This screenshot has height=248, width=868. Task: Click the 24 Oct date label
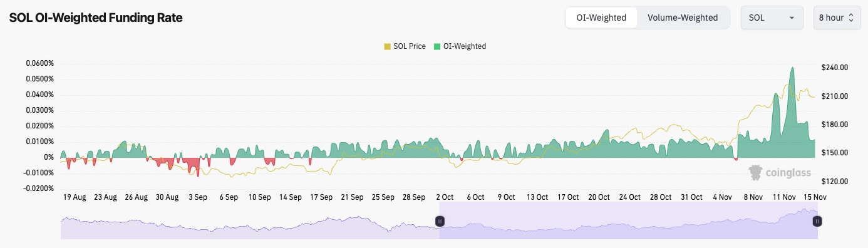pos(629,197)
